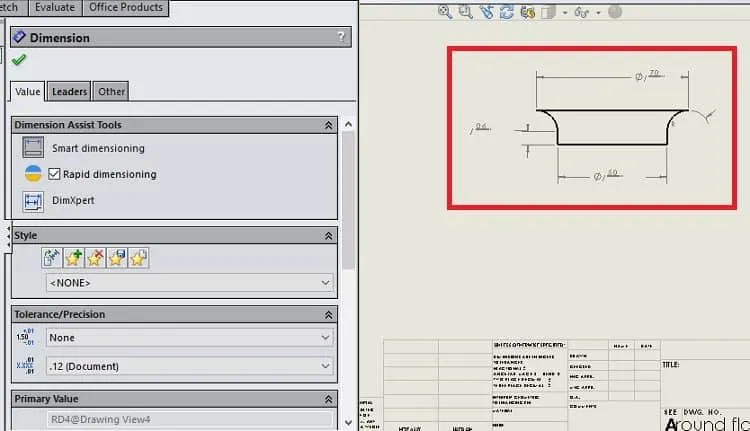This screenshot has height=431, width=750.
Task: Open the DimXpert tool
Action: point(33,201)
